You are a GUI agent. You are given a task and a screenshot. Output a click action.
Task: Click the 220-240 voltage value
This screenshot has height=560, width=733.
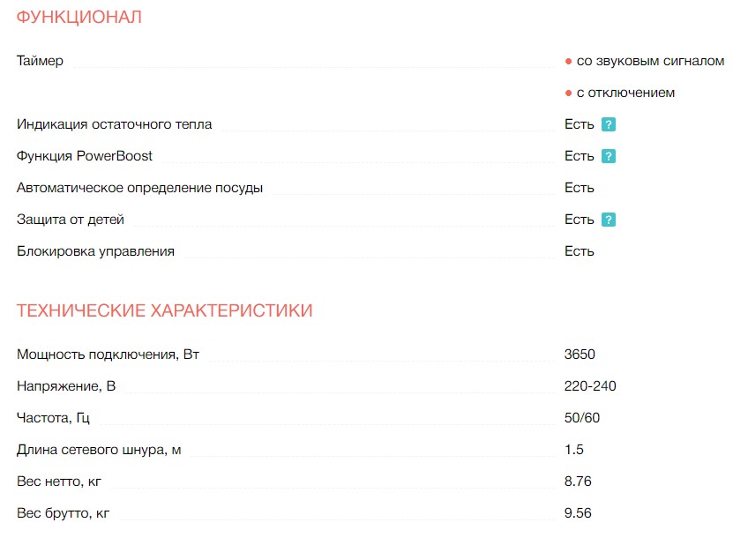(x=590, y=386)
